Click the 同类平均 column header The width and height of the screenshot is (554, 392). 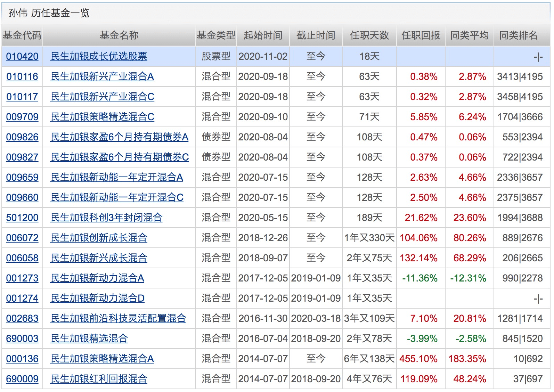click(470, 35)
